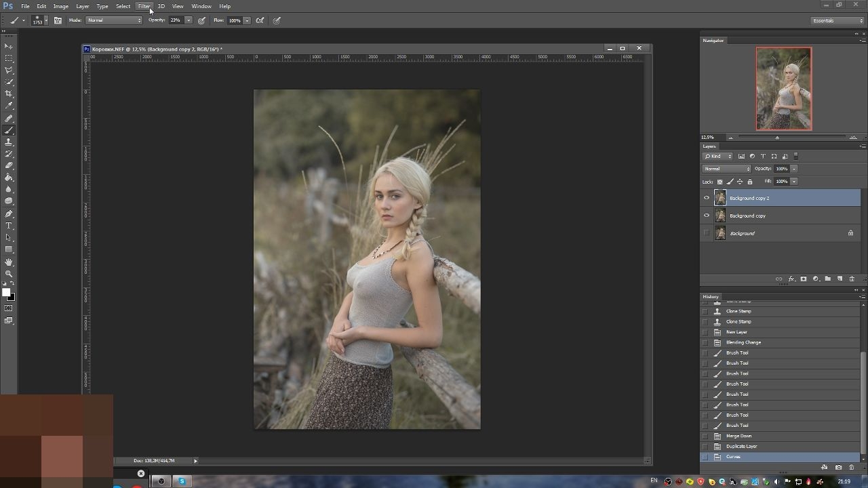Select the Merge Down history state
The width and height of the screenshot is (868, 488).
point(780,436)
